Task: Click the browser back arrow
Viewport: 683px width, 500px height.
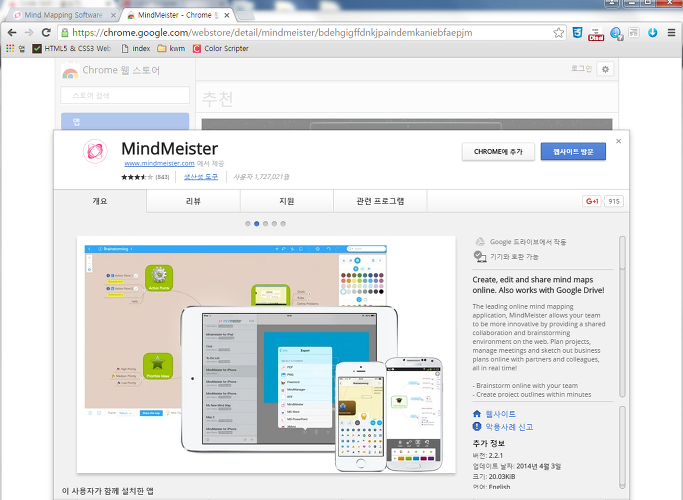Action: click(12, 33)
